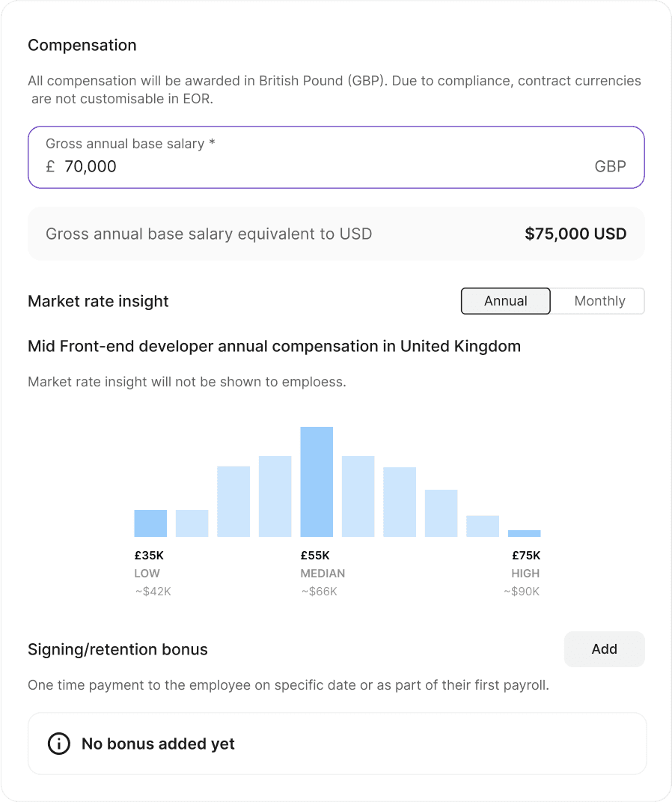Click the ~$66K median USD estimate
This screenshot has width=672, height=802.
tap(319, 592)
